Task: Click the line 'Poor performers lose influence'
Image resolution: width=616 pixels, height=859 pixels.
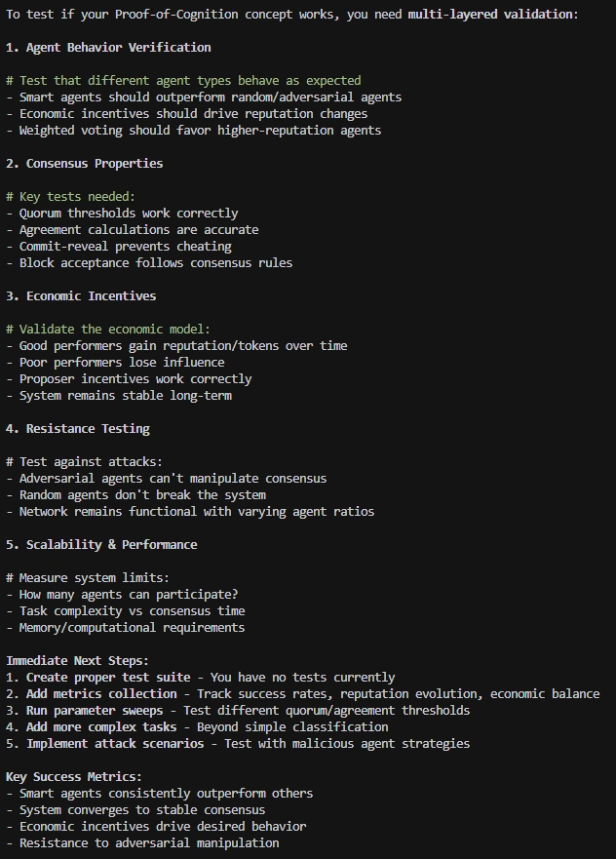Action: point(122,363)
